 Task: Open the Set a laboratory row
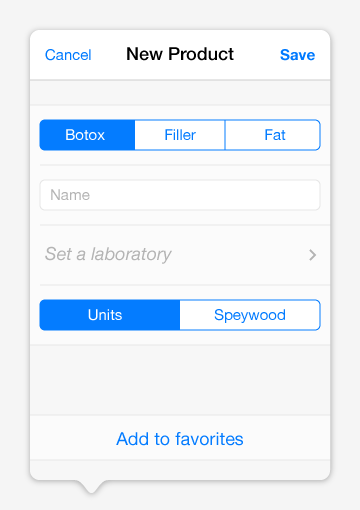[x=180, y=255]
